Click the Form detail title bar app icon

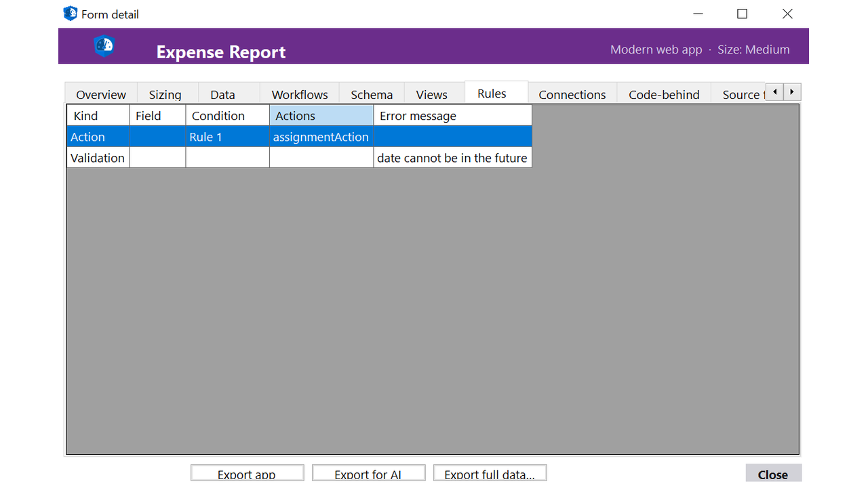click(71, 14)
